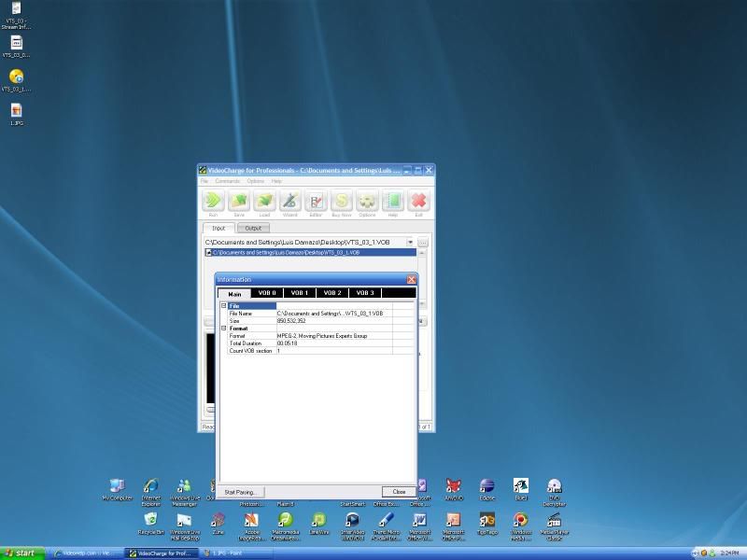Click the Help book icon in toolbar
Image resolution: width=747 pixels, height=560 pixels.
click(393, 201)
